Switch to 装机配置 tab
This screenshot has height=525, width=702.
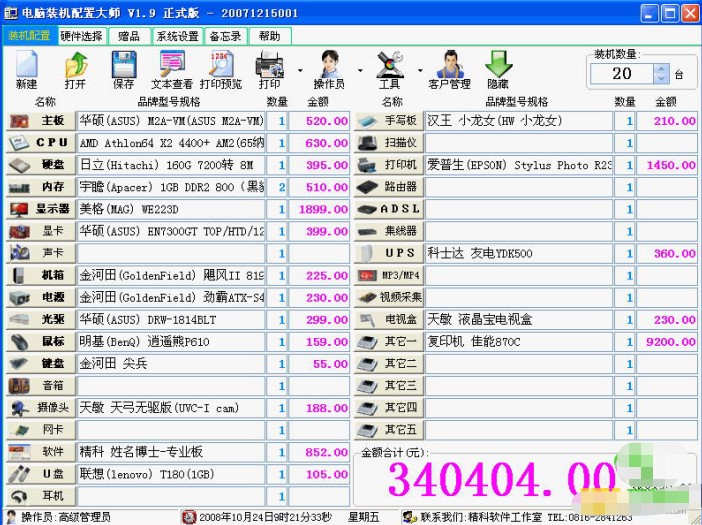pyautogui.click(x=30, y=36)
